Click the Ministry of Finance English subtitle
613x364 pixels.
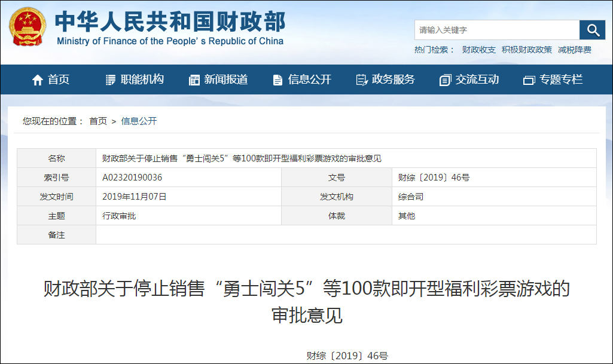tap(170, 41)
